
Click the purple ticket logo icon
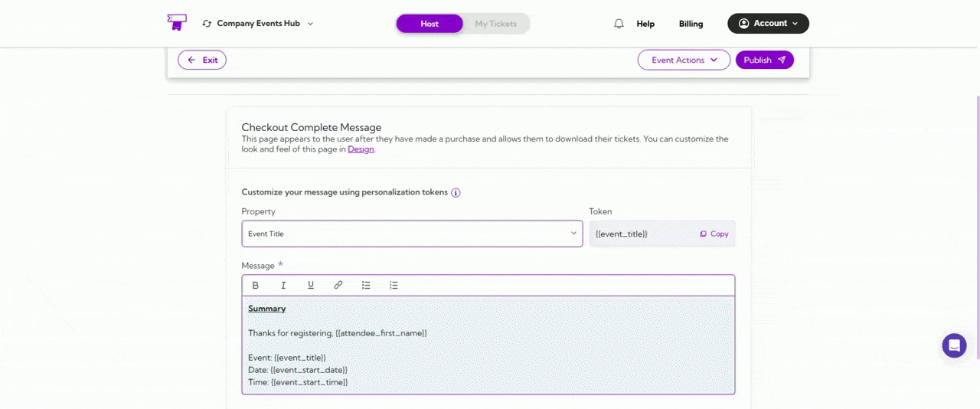(x=177, y=23)
